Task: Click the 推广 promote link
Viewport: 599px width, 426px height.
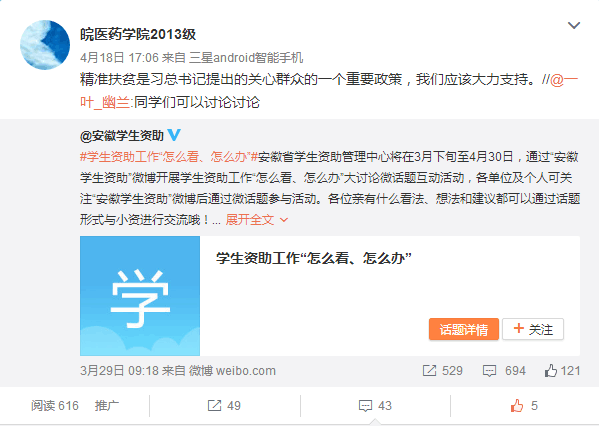Action: click(107, 406)
